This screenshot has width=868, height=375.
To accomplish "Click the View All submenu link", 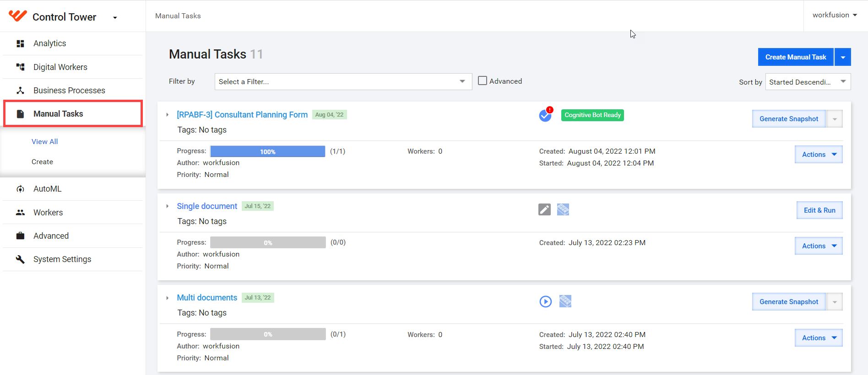I will pos(45,142).
